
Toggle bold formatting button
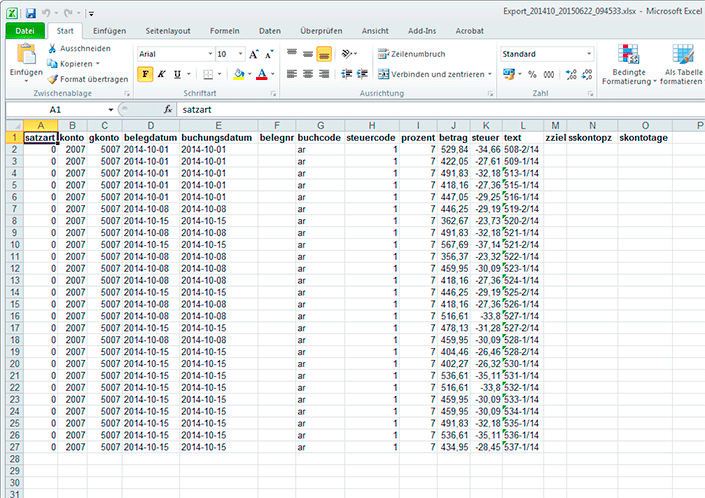click(x=146, y=74)
